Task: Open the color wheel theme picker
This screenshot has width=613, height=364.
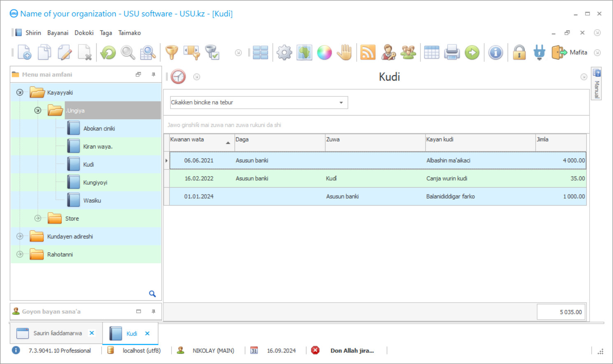Action: (x=324, y=53)
